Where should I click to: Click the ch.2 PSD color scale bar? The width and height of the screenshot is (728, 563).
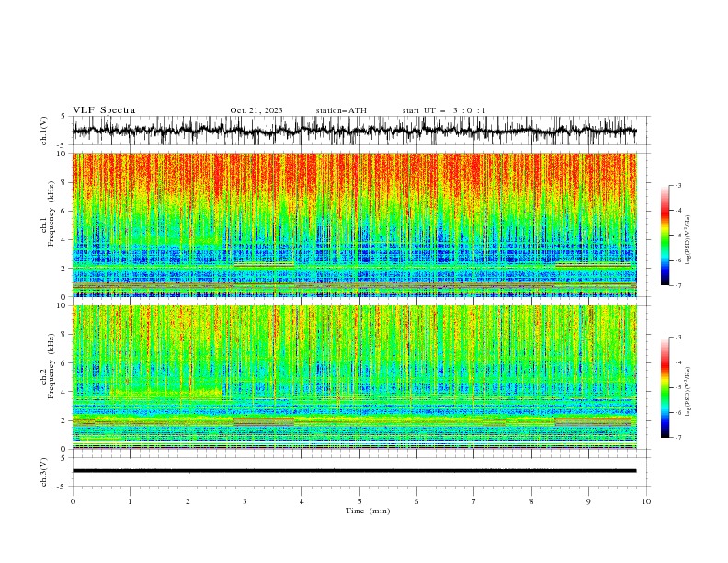[x=665, y=387]
